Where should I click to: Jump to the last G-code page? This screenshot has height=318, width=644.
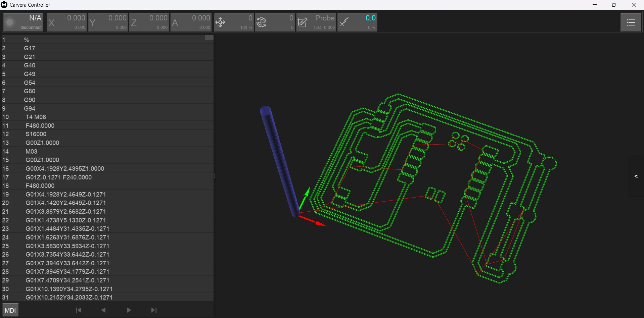tap(154, 310)
